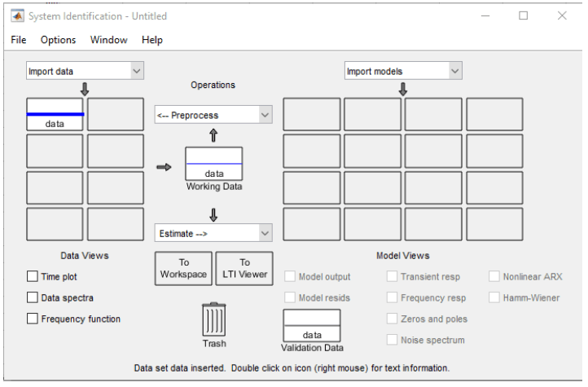Open the Import models dropdown

[403, 71]
